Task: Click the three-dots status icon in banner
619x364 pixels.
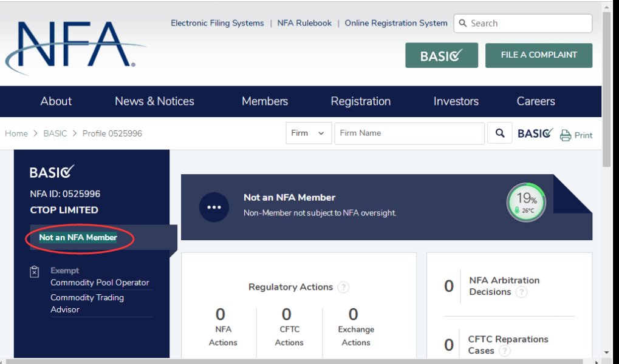Action: pos(214,207)
